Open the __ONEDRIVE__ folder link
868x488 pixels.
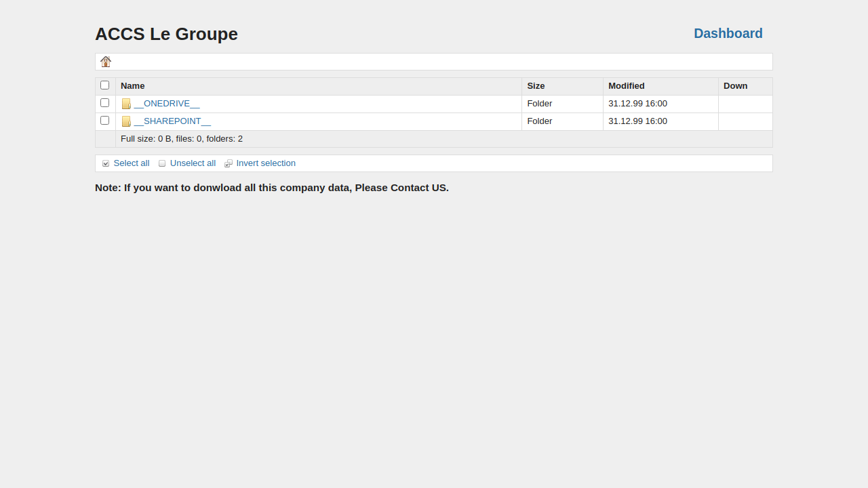167,104
